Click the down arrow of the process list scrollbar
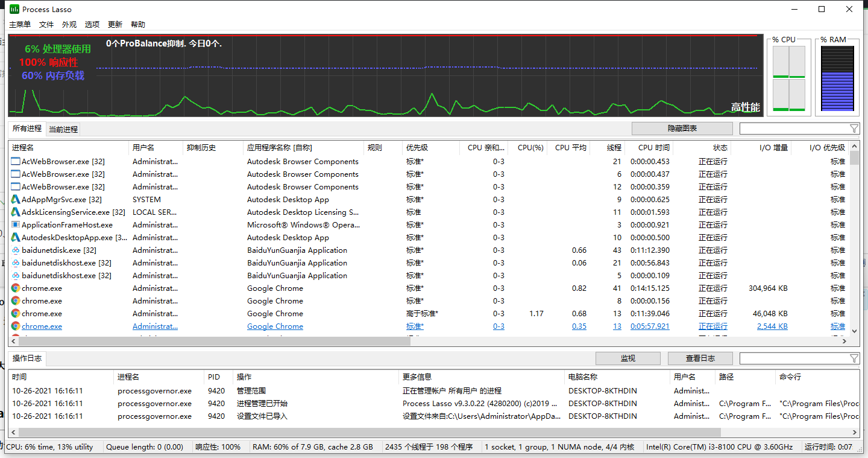The height and width of the screenshot is (458, 868). (855, 331)
